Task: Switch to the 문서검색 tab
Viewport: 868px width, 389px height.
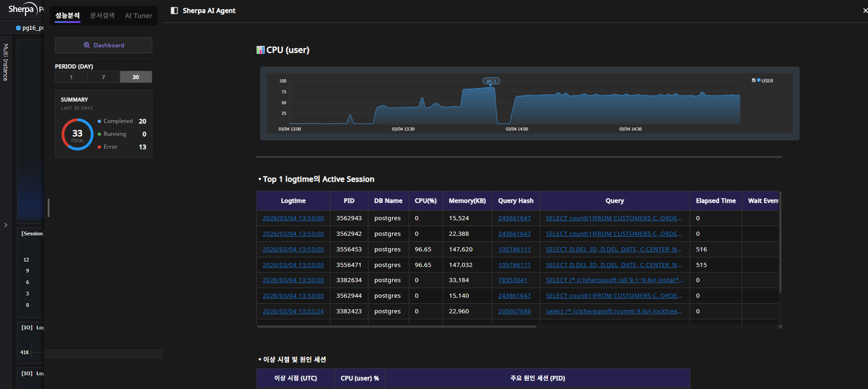Action: point(102,16)
